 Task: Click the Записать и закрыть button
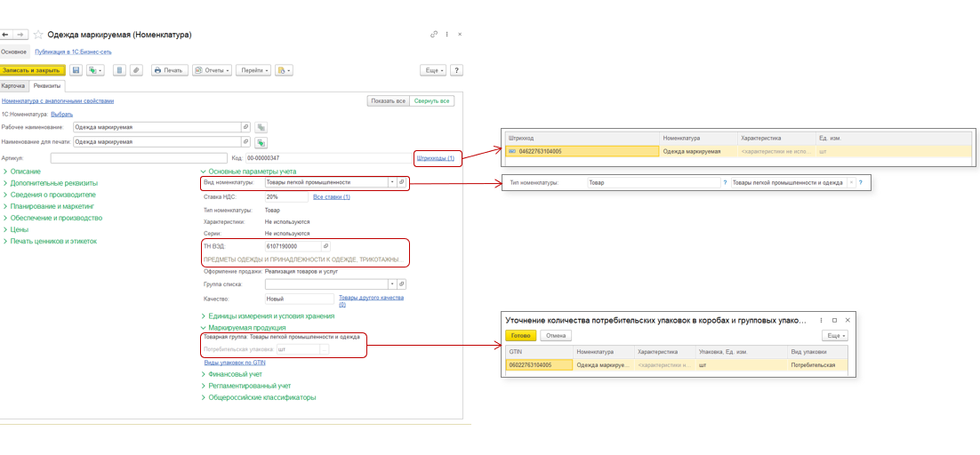coord(32,70)
